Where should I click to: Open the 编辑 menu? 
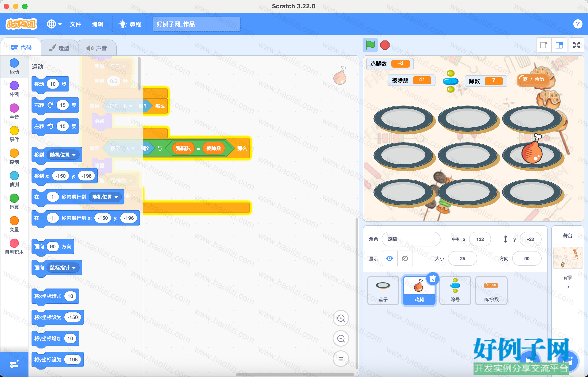click(97, 24)
